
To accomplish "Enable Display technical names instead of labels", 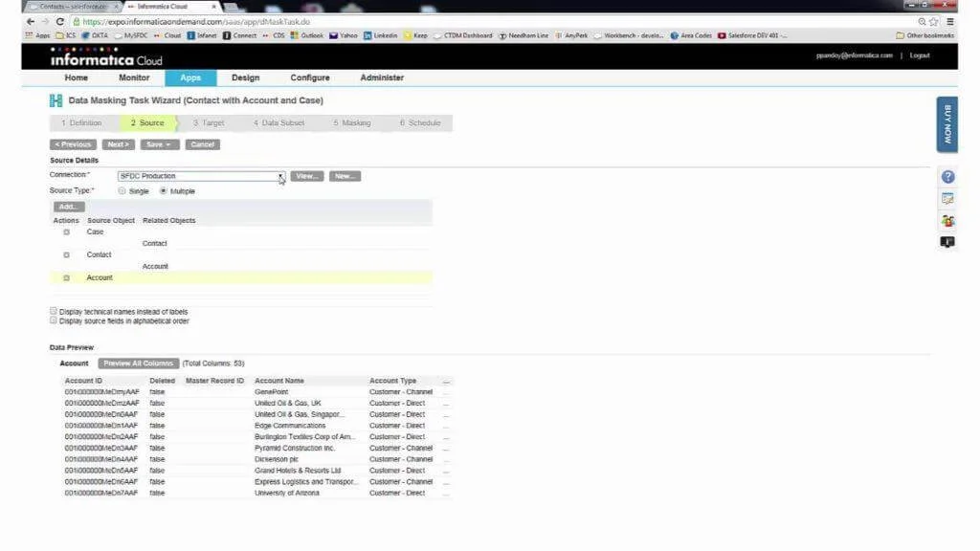I will click(x=54, y=311).
